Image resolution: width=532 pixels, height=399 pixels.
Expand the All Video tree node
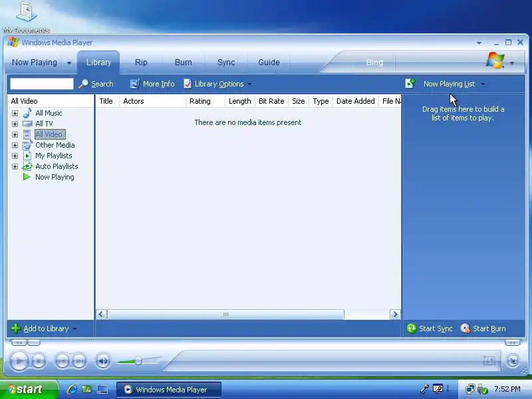15,134
